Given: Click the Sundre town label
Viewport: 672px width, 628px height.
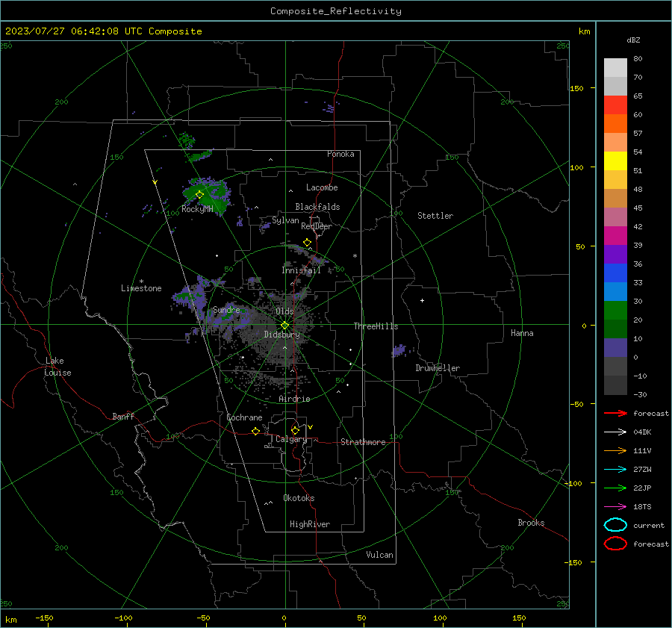Looking at the screenshot, I should [226, 309].
